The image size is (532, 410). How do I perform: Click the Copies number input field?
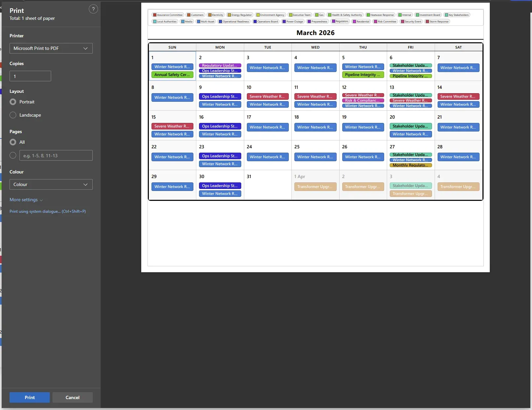click(x=30, y=76)
